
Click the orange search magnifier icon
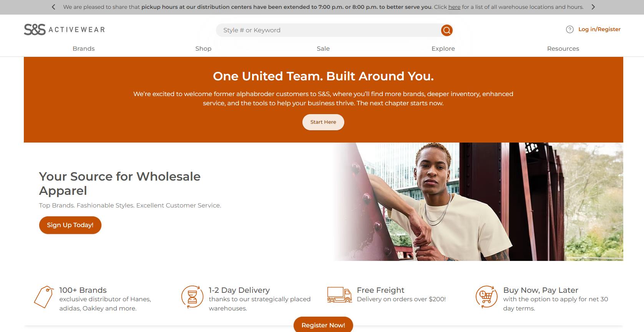(x=446, y=30)
